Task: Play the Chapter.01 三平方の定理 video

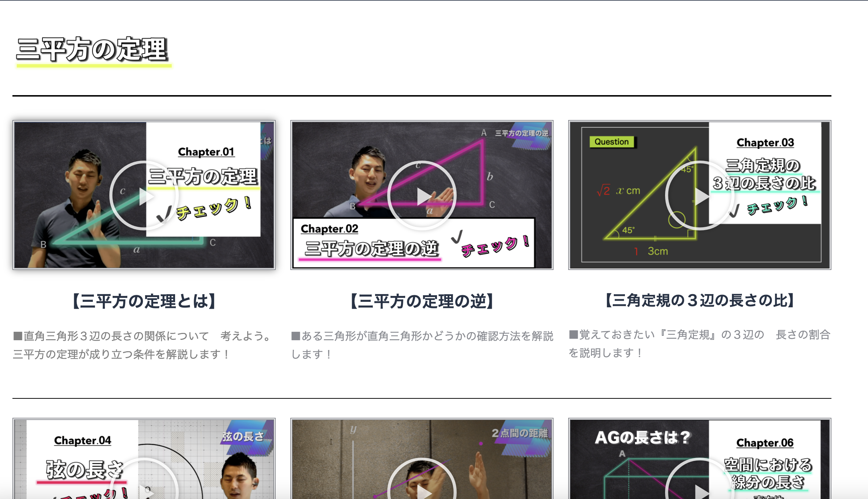Action: [144, 195]
